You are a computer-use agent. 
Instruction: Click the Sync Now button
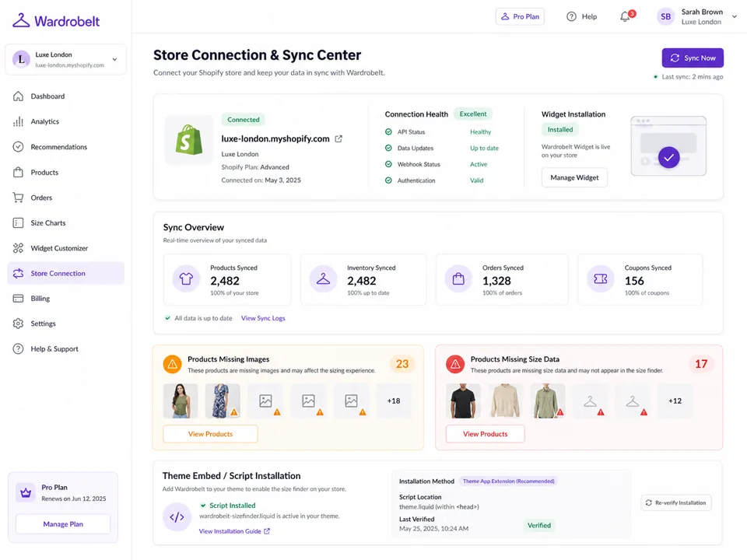(693, 58)
